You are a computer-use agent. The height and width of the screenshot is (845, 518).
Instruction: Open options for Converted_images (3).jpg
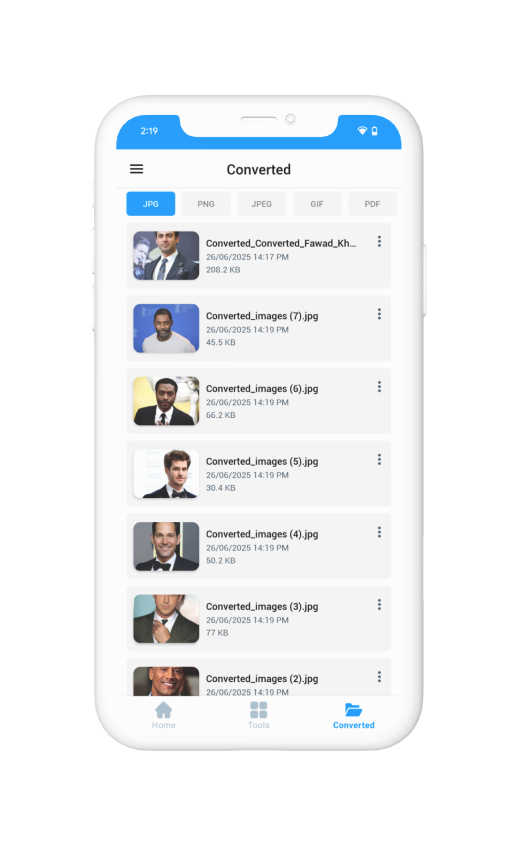point(379,605)
